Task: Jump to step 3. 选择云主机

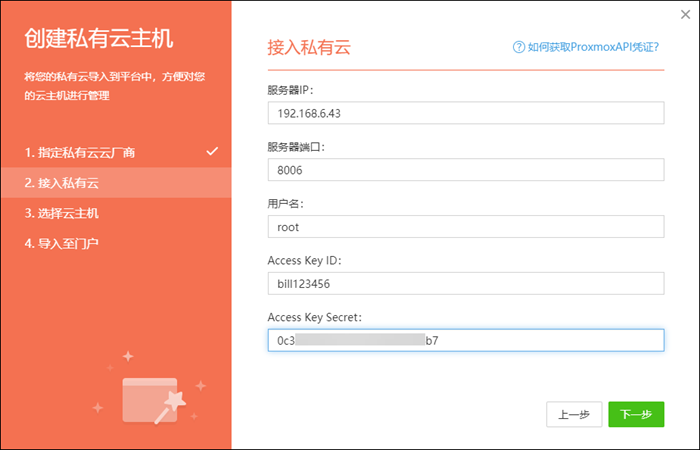Action: [62, 213]
